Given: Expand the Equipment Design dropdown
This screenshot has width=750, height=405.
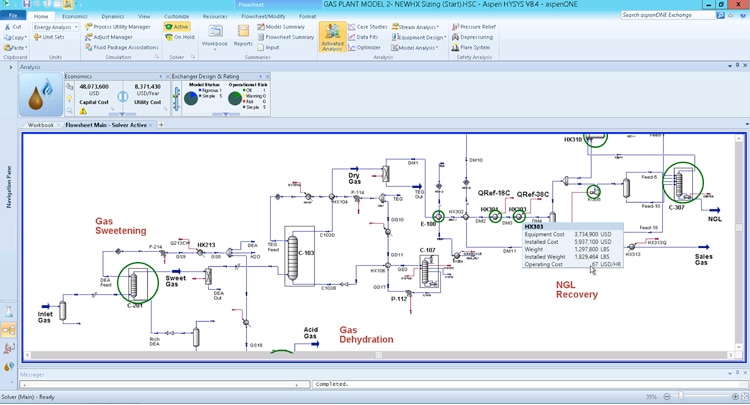Looking at the screenshot, I should pos(419,37).
